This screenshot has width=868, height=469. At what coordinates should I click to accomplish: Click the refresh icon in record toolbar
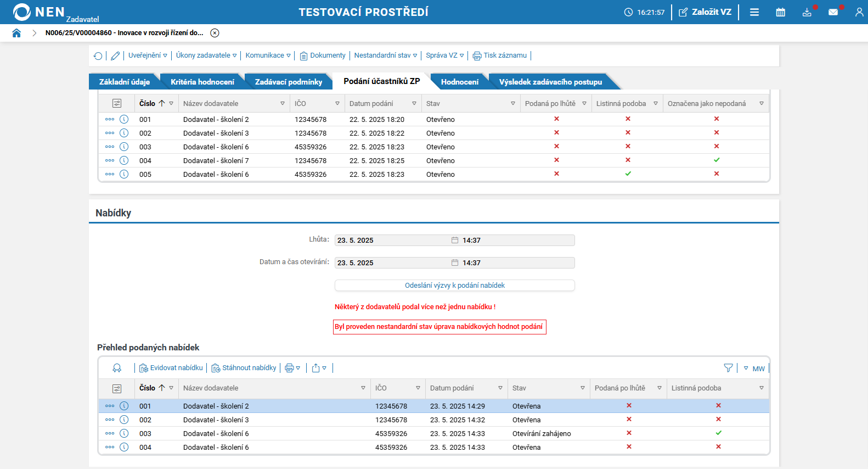pos(98,55)
